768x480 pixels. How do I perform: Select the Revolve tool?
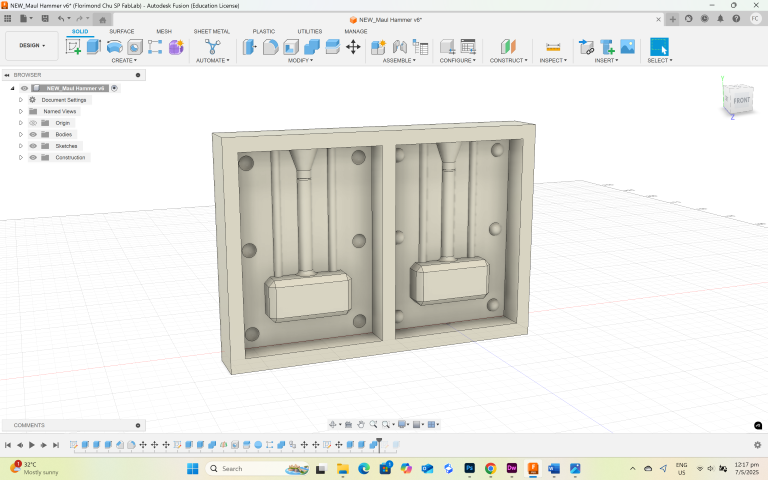[x=115, y=47]
